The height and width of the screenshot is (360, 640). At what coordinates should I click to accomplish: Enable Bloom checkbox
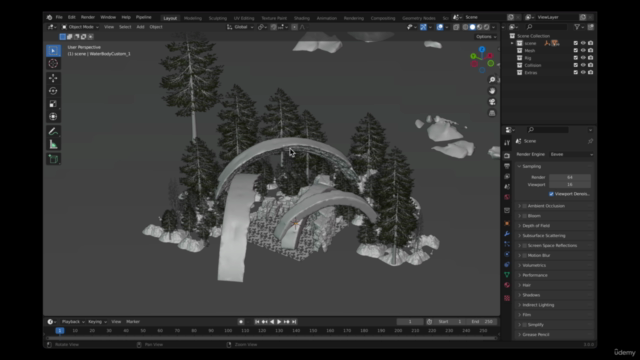(524, 216)
